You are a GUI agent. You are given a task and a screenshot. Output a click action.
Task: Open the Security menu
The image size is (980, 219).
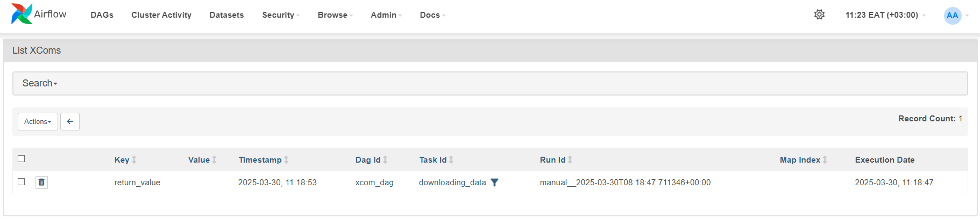pos(281,15)
